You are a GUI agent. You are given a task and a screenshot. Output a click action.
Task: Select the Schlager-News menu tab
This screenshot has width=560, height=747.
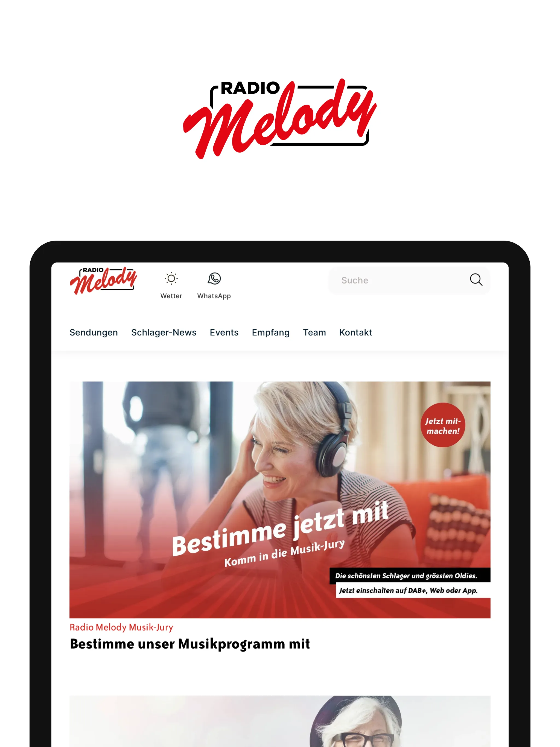point(164,332)
